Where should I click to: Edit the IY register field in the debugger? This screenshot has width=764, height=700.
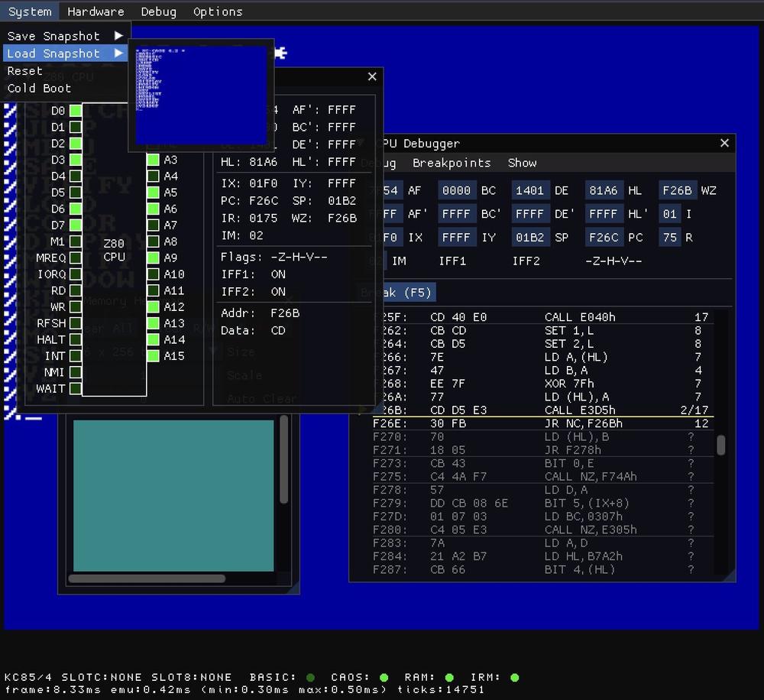tap(457, 238)
